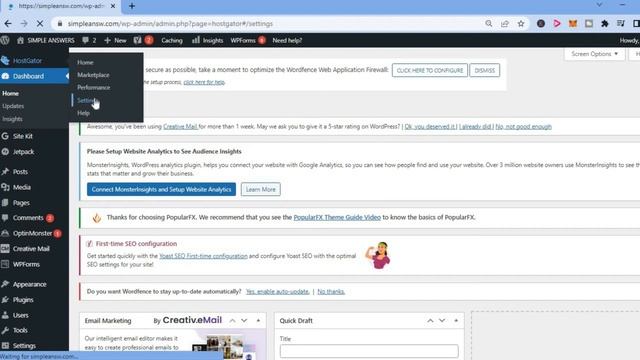Open Pages in the sidebar
Viewport: 640px width, 360px height.
21,203
